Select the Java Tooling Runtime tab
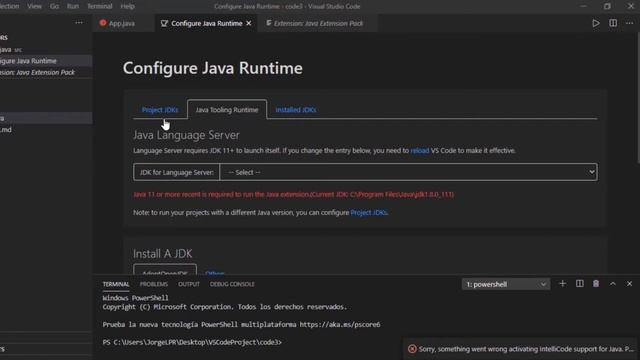This screenshot has height=360, width=640. [227, 110]
